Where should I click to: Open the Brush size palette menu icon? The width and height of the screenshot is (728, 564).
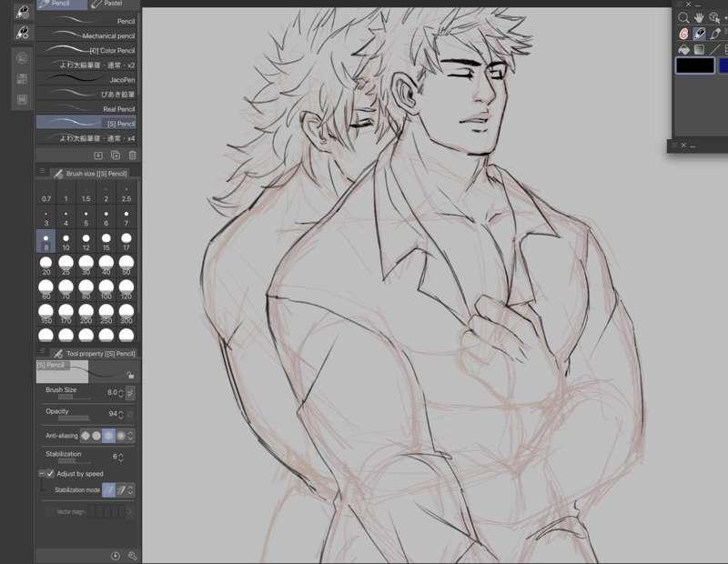42,172
